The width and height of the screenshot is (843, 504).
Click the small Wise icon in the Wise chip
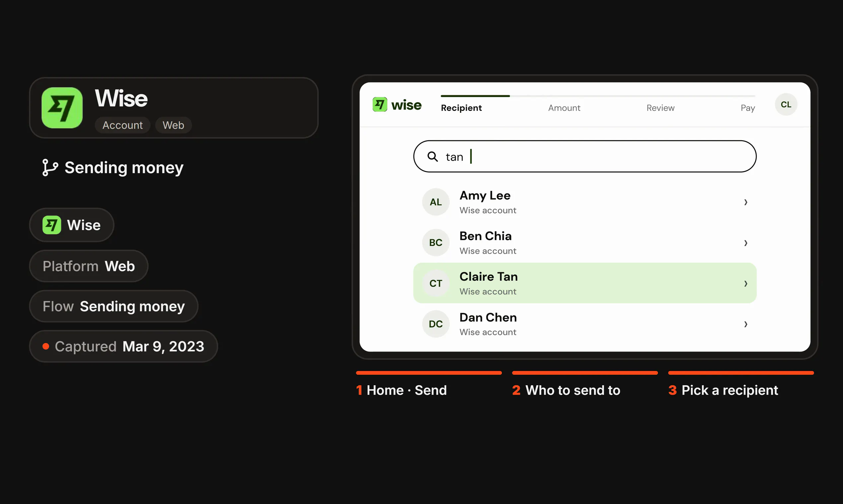[x=52, y=225]
